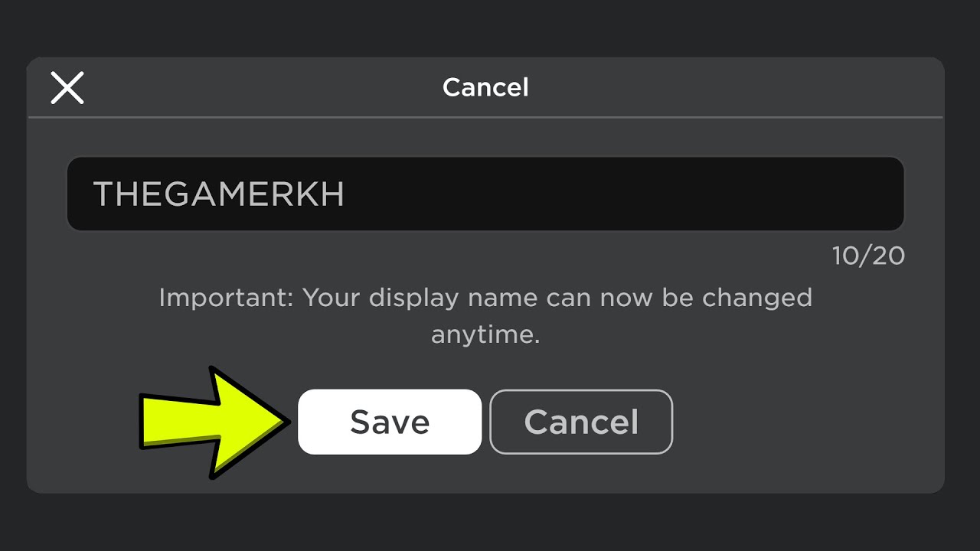Select the highlighted arrow pointing at Save

tap(214, 421)
